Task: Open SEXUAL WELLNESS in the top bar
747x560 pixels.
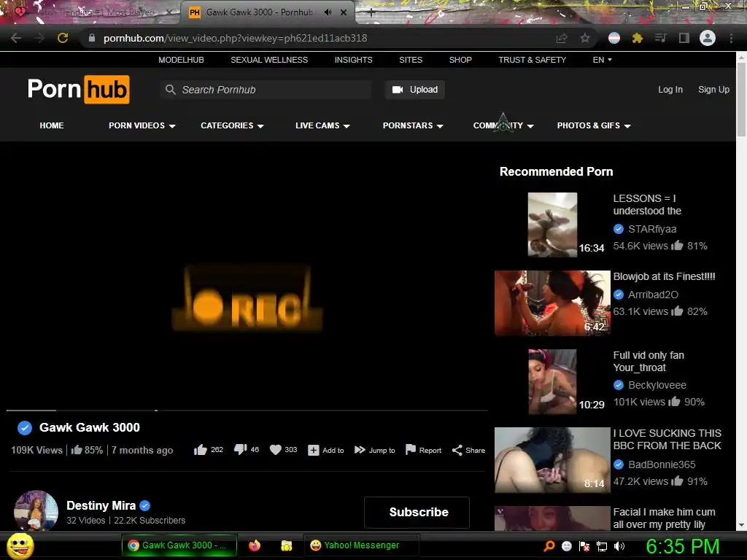Action: coord(269,60)
